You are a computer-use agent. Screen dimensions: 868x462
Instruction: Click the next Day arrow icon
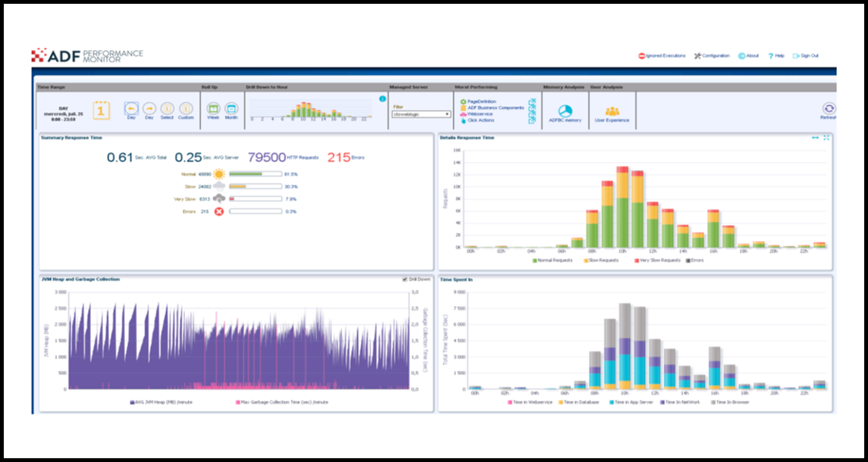click(149, 109)
